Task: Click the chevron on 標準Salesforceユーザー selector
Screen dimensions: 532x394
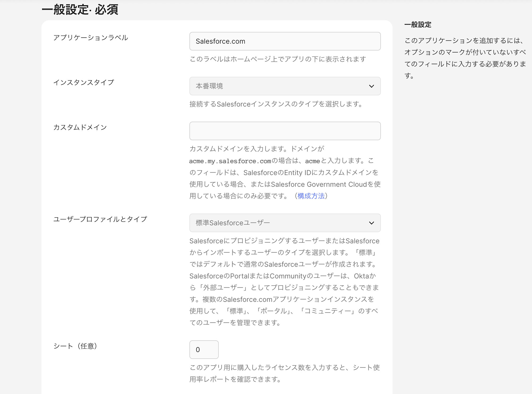Action: [x=371, y=223]
